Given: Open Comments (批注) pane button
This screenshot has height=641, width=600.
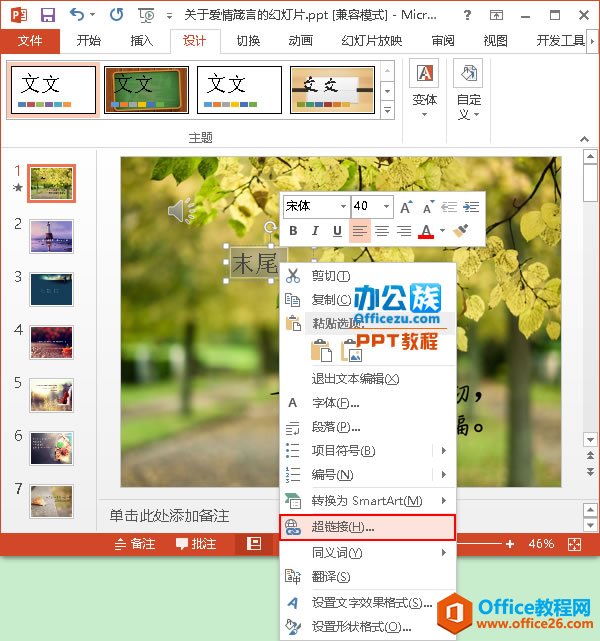Looking at the screenshot, I should pyautogui.click(x=195, y=544).
